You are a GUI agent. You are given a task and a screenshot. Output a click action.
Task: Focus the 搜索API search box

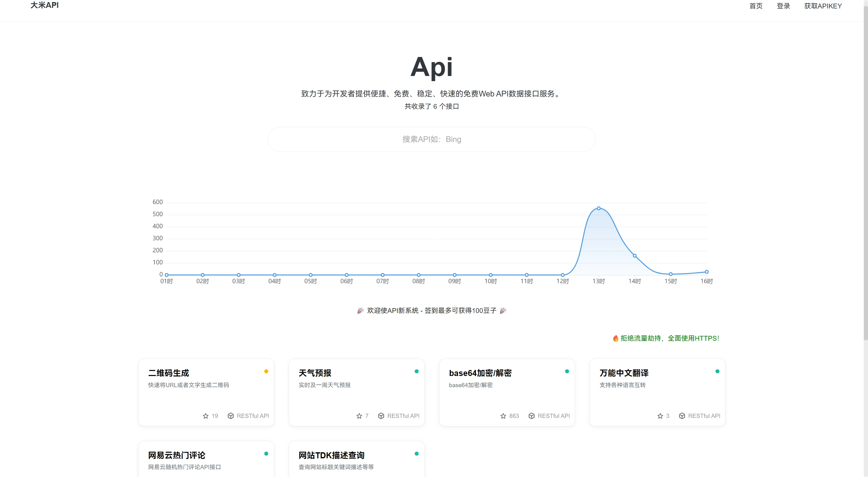432,139
